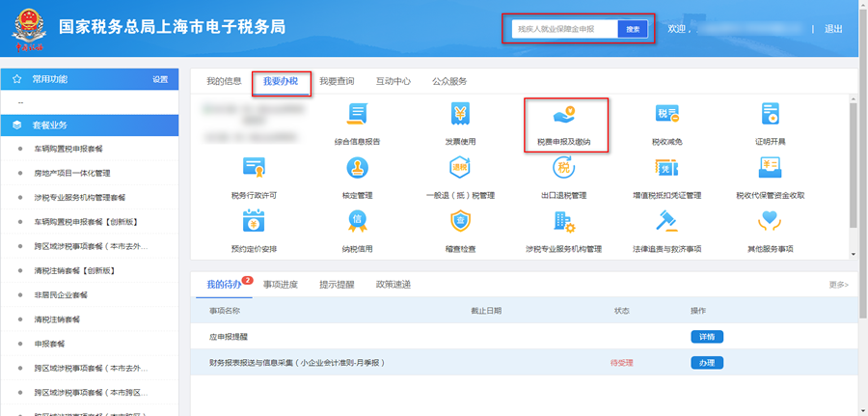The width and height of the screenshot is (868, 416).
Task: Open 税务行政许可 icon
Action: point(254,170)
